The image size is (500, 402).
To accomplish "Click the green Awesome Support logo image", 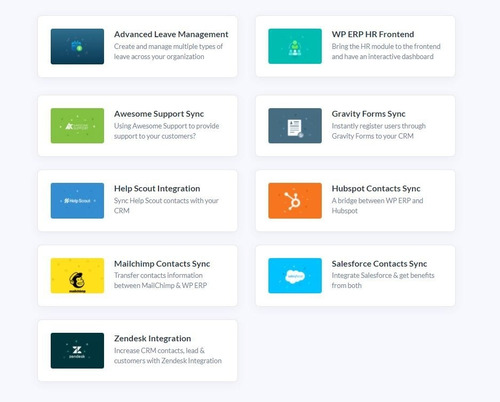I will click(x=77, y=126).
